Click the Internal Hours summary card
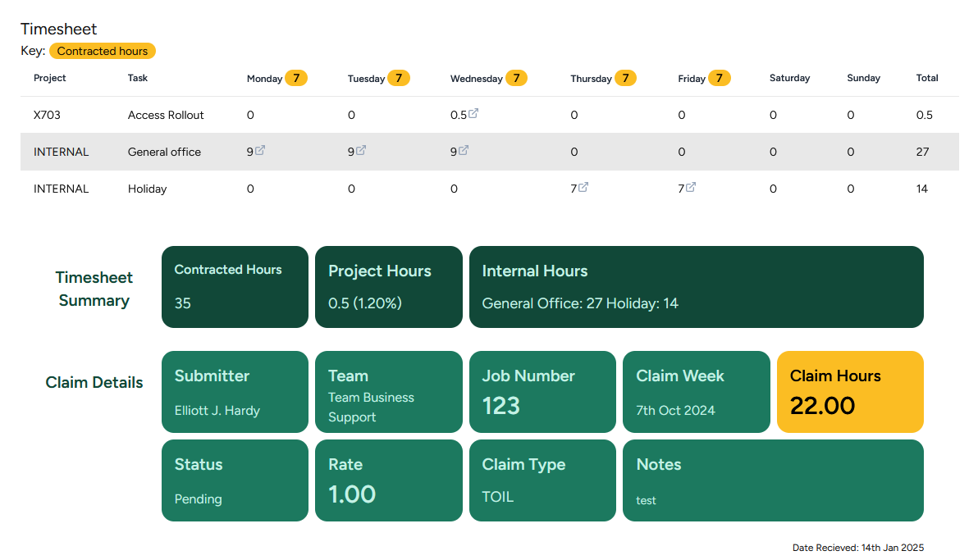The image size is (978, 560). point(696,287)
